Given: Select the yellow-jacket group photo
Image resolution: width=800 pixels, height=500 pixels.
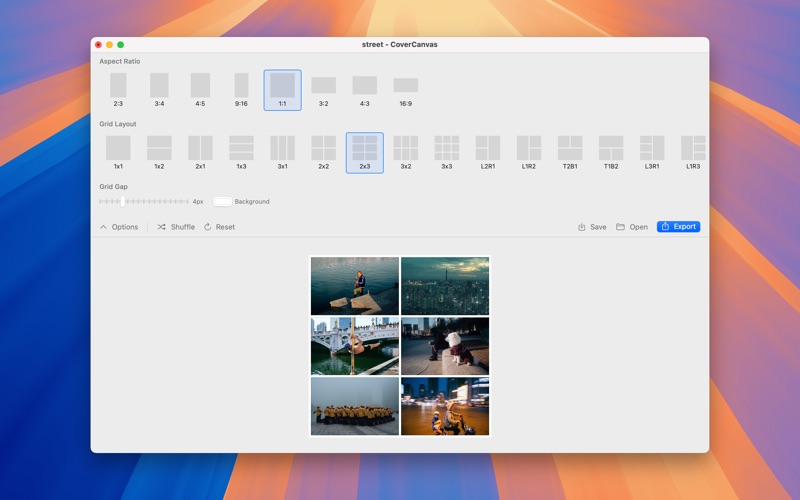Looking at the screenshot, I should coord(355,406).
